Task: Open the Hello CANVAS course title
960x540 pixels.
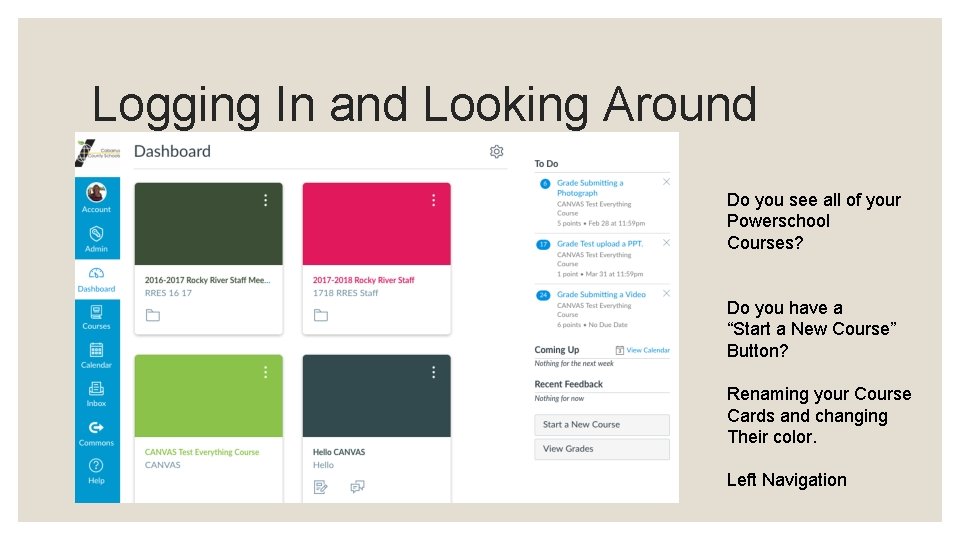Action: pyautogui.click(x=339, y=452)
